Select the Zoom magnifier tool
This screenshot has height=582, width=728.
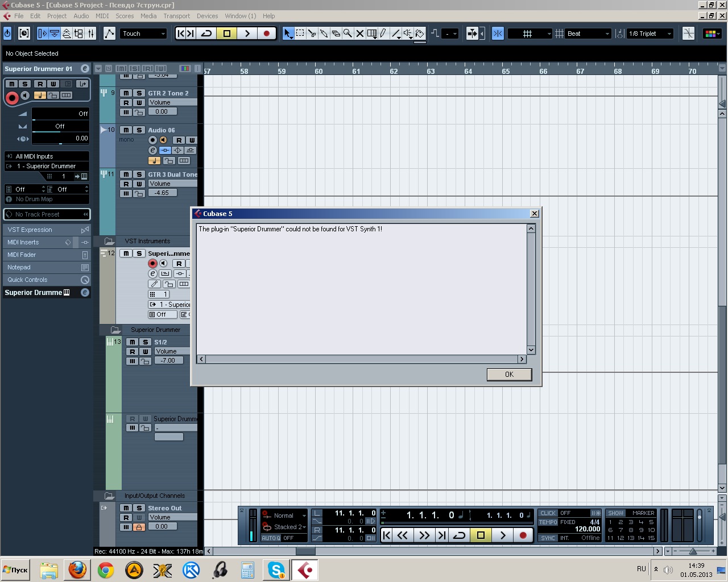tap(348, 34)
